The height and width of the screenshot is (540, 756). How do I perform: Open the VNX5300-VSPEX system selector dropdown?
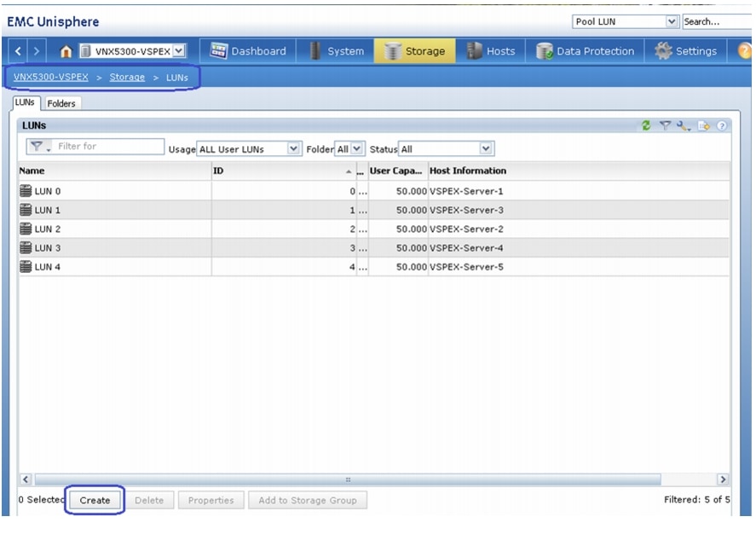(178, 51)
